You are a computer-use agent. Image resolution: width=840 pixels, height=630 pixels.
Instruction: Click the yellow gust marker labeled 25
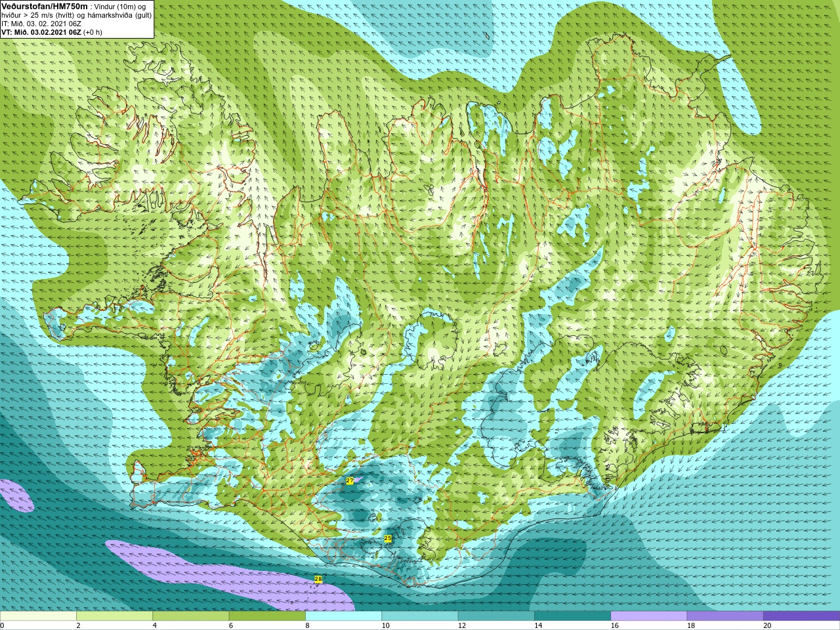[388, 539]
